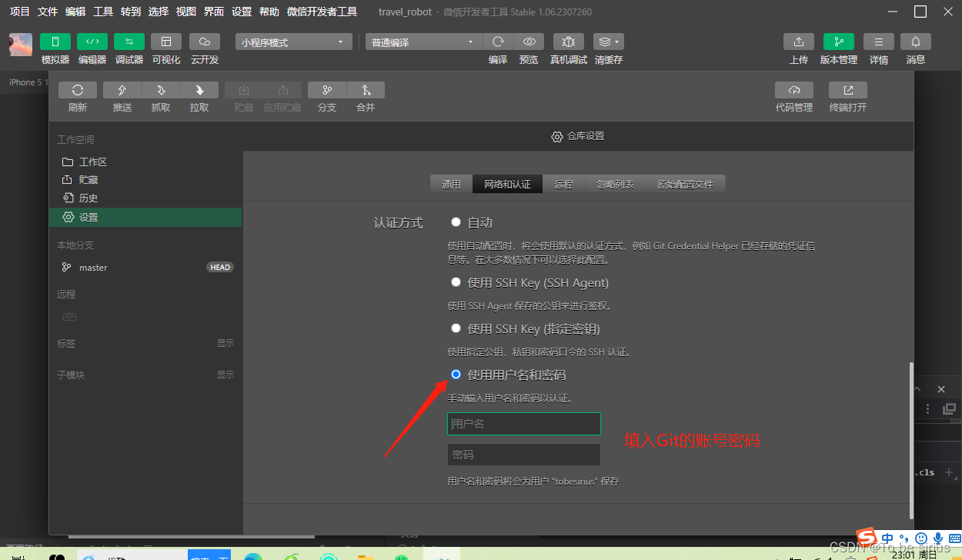Toggle the 编辑器 editor panel
Viewport: 962px width, 560px height.
point(92,42)
